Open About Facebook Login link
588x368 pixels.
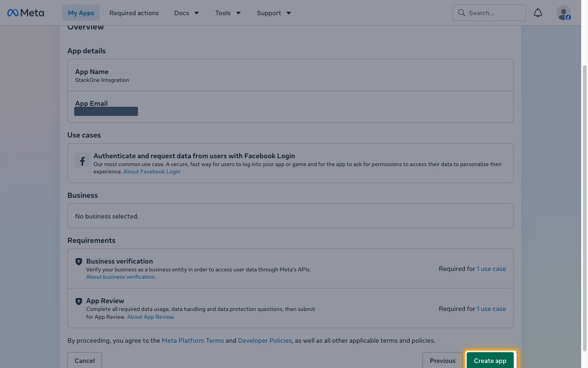coord(152,172)
